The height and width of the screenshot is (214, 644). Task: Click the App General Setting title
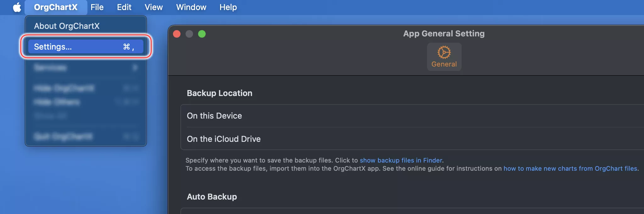click(x=444, y=34)
